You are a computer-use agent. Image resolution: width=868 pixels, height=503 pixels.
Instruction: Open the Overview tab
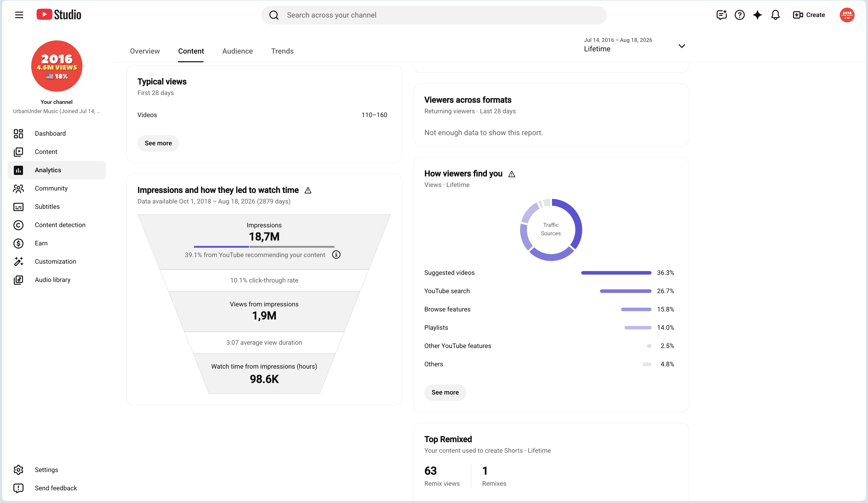click(x=145, y=51)
